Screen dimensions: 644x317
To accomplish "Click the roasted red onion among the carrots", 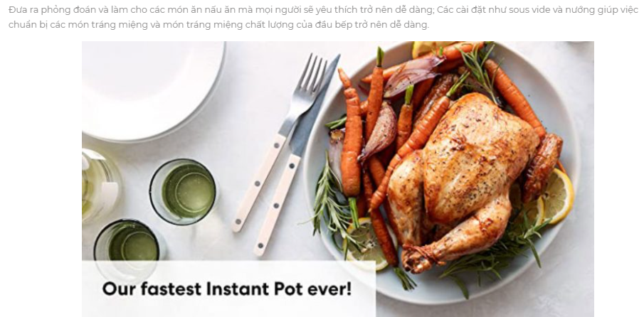I will [x=380, y=131].
